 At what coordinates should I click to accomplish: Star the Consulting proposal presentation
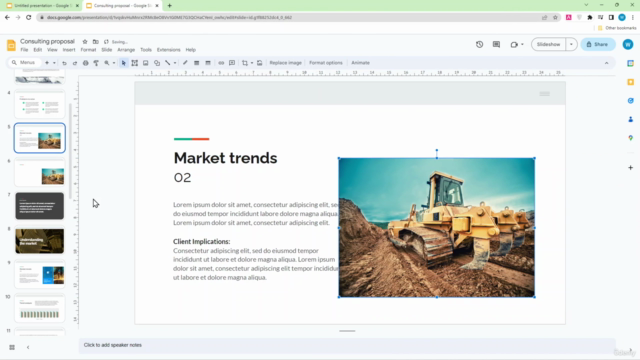pyautogui.click(x=85, y=42)
